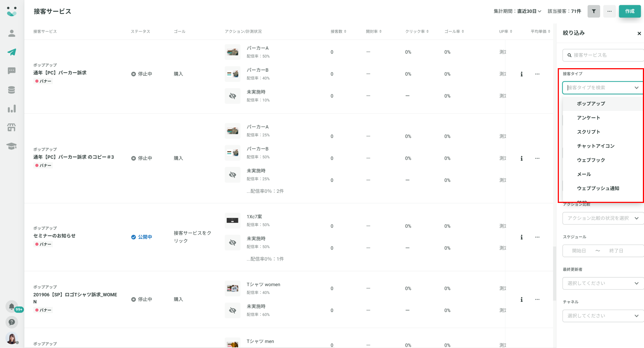Open the 通年【PC】パーカー訴求 のコピー#3 service
Screen dimensions: 644x348
[x=74, y=157]
